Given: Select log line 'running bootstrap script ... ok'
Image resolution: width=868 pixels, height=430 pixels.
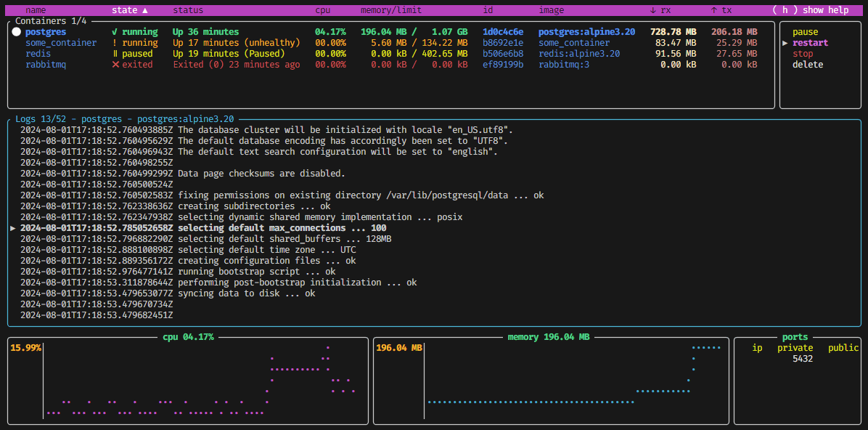Looking at the screenshot, I should pos(178,272).
